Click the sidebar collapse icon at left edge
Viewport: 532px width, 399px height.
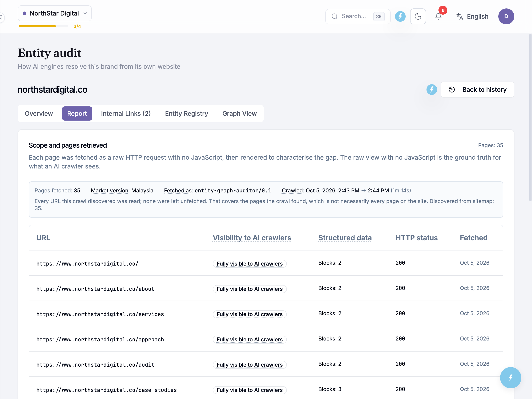pos(1,18)
